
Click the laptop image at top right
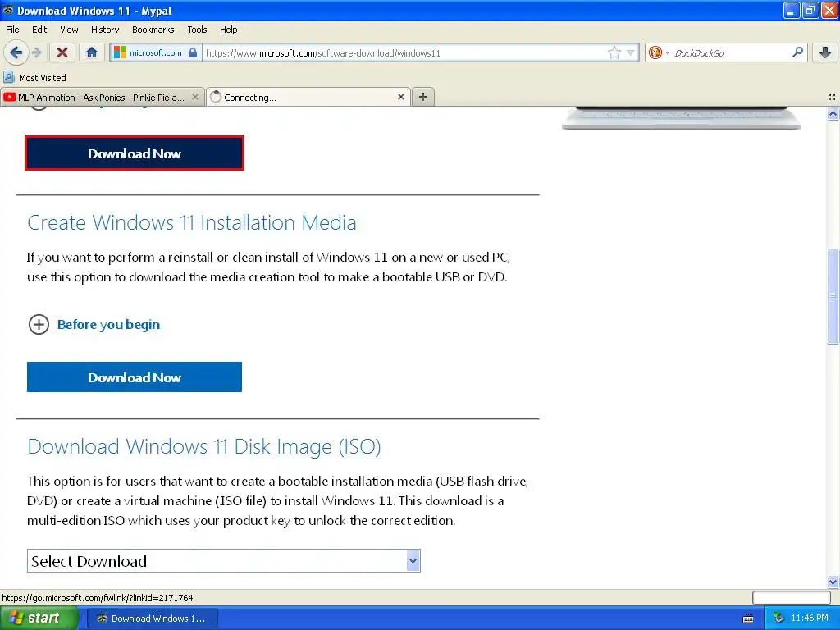click(681, 118)
